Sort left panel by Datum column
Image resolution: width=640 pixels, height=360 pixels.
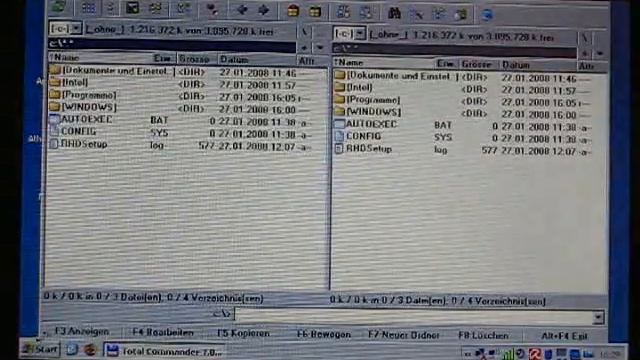[x=257, y=60]
